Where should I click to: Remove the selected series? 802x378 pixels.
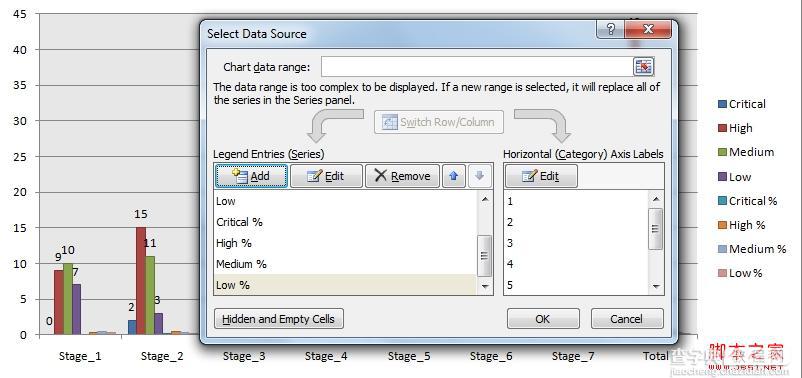[402, 176]
